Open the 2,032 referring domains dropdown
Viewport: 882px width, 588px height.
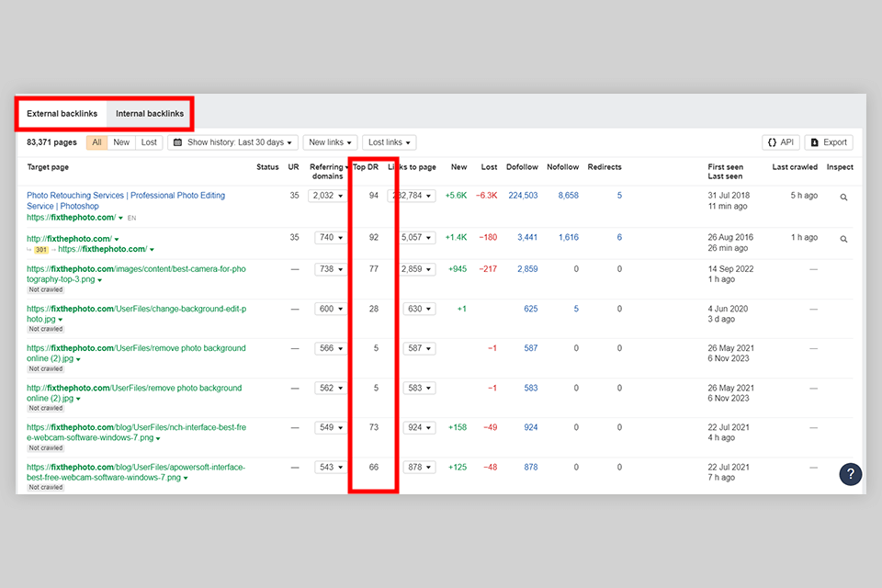[329, 196]
